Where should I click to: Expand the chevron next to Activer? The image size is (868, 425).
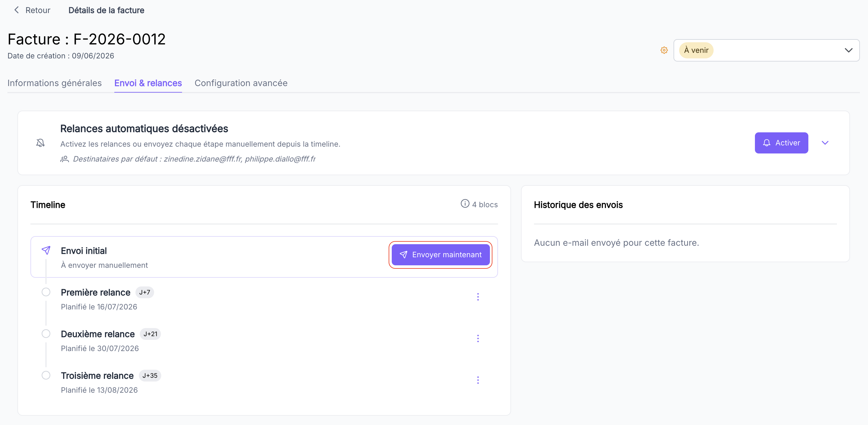click(825, 143)
